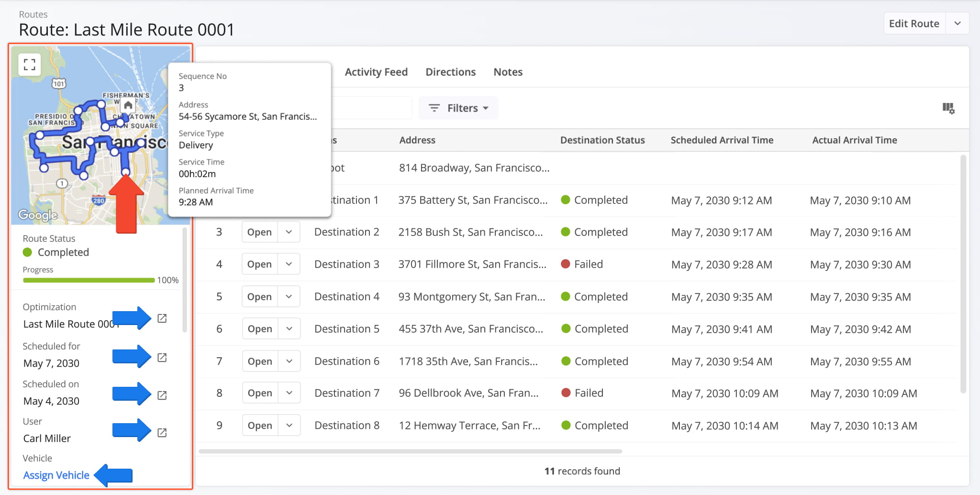This screenshot has height=495, width=980.
Task: Click Open button for Destination 5
Action: (x=260, y=329)
